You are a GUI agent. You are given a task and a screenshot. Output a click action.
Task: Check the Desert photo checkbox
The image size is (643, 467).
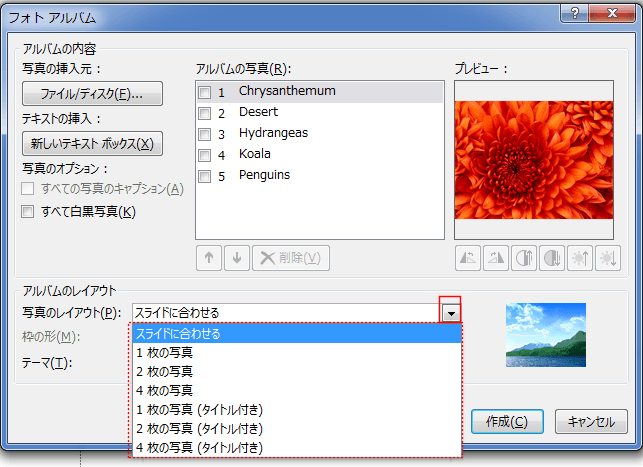click(204, 113)
